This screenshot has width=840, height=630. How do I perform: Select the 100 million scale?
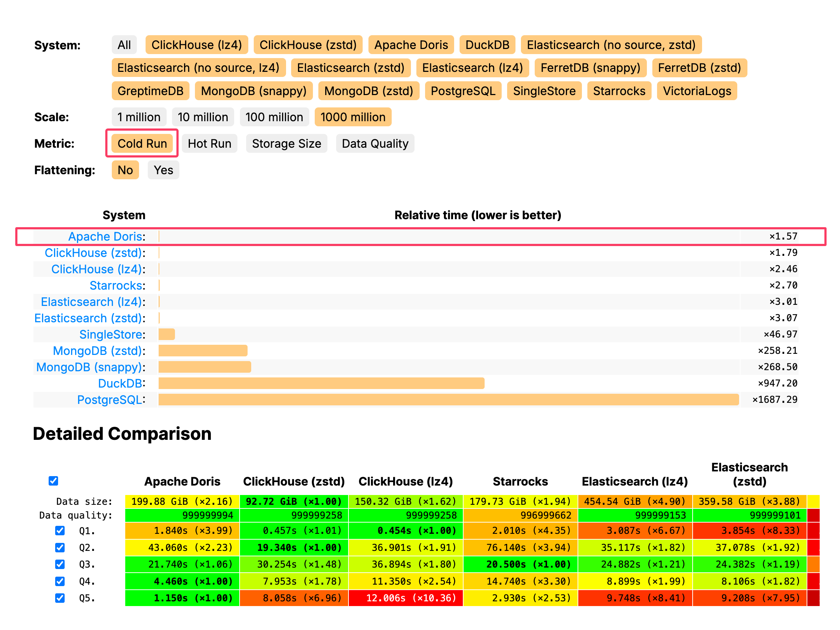click(274, 117)
